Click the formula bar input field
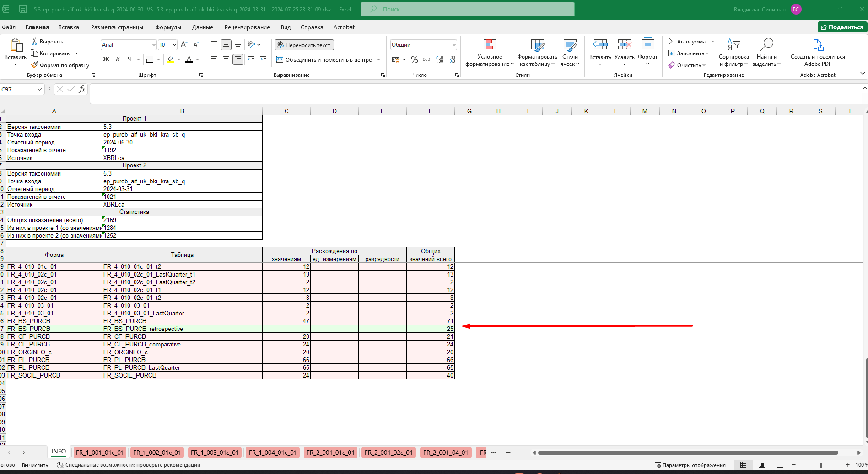This screenshot has height=474, width=868. point(475,93)
